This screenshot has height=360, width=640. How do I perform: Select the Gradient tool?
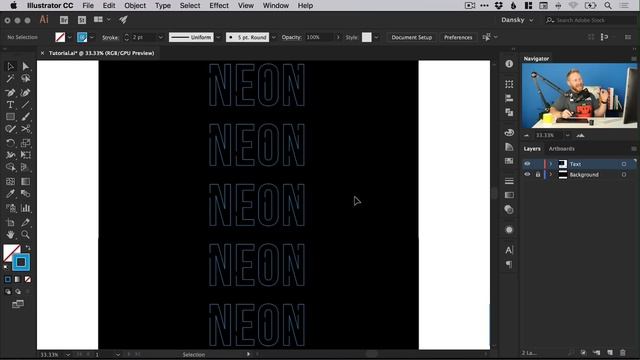coord(25,182)
